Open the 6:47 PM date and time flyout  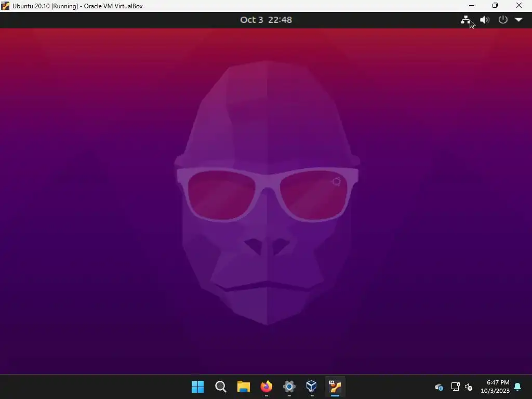click(x=495, y=387)
